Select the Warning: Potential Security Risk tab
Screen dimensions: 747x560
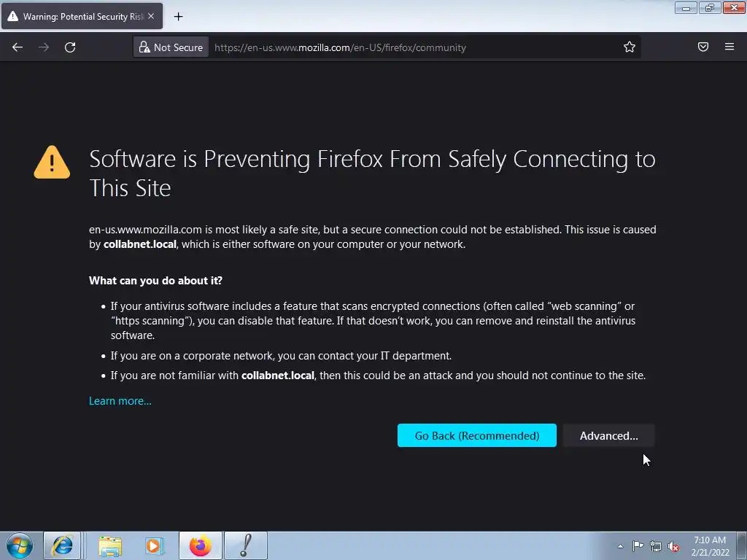click(82, 16)
